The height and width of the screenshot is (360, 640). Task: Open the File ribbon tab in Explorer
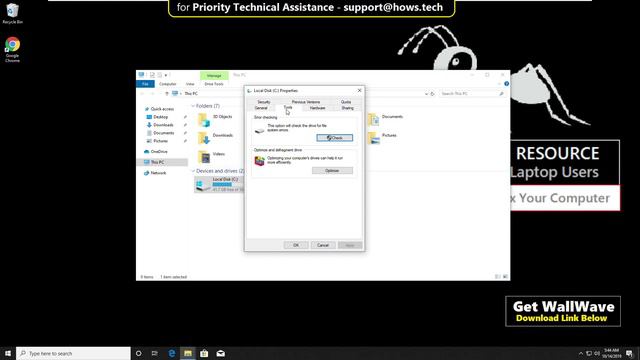(145, 84)
